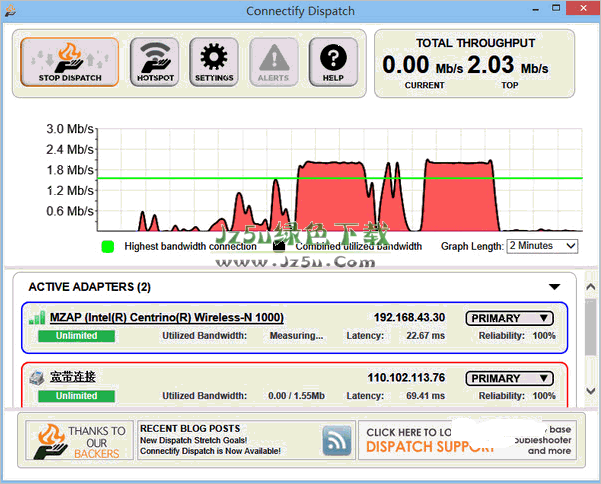Click the Wi-Fi signal bars icon for MZAP
601x484 pixels.
[37, 318]
